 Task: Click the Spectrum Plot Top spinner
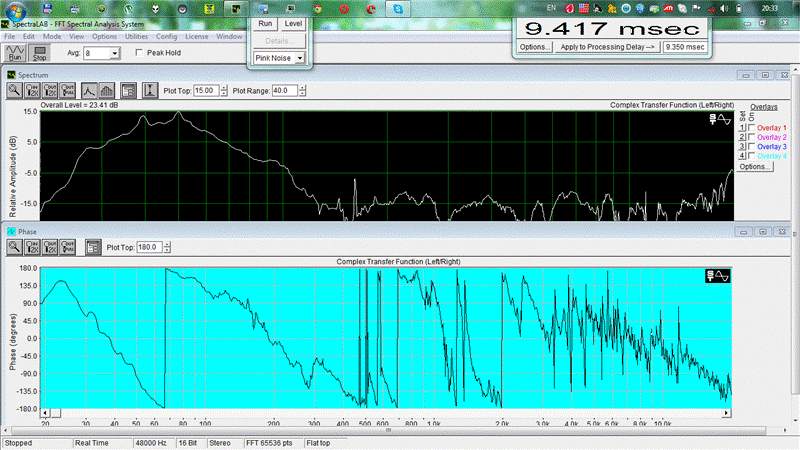click(223, 91)
